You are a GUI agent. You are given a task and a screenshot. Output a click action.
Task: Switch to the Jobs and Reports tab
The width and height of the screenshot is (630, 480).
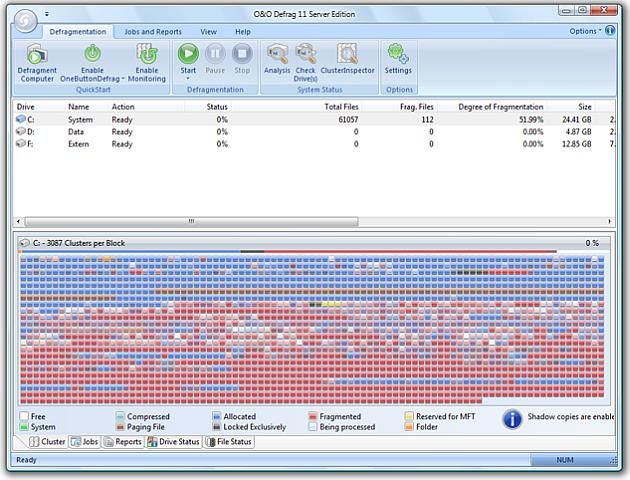[154, 32]
